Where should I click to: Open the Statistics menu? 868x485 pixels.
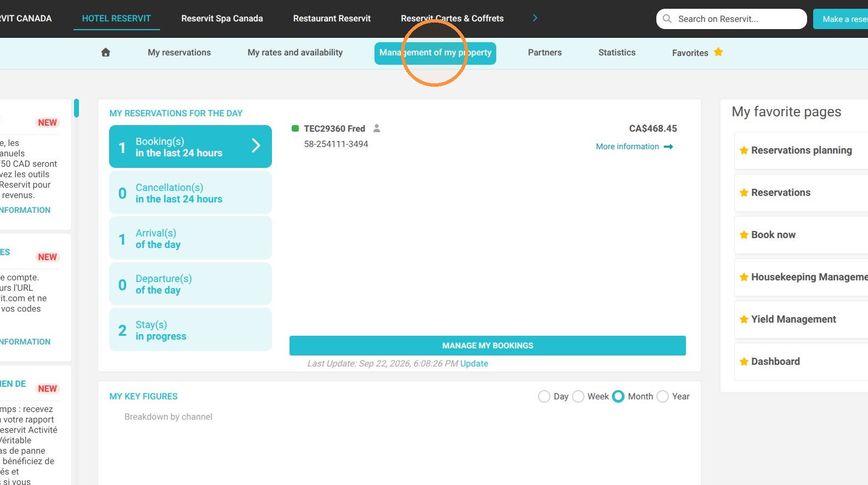tap(617, 53)
